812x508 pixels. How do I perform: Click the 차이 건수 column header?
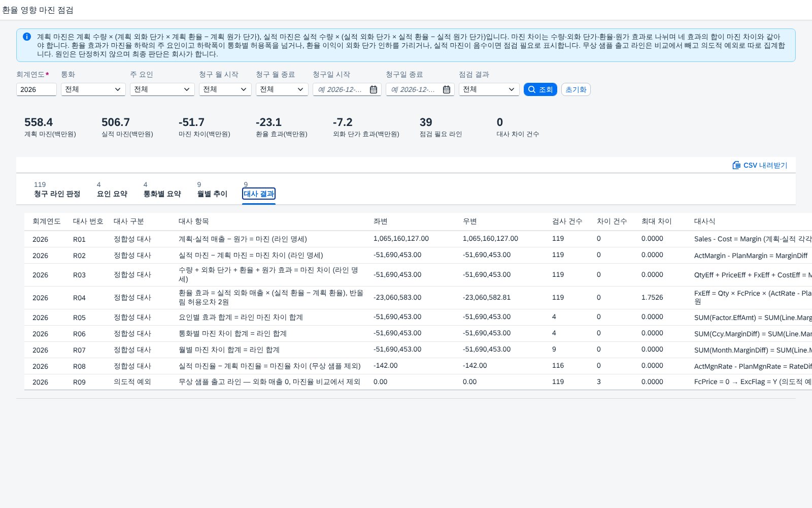pos(612,221)
